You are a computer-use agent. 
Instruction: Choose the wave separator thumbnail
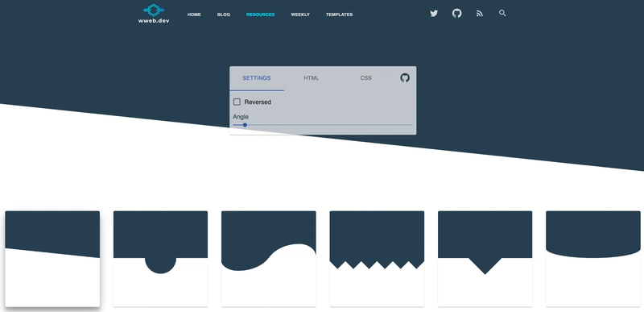click(x=269, y=259)
